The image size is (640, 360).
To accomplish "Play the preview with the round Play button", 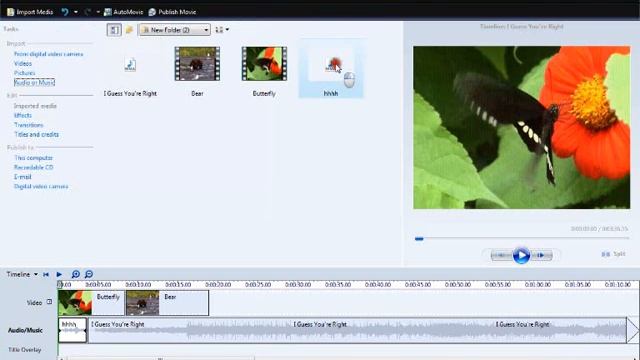I will [521, 256].
